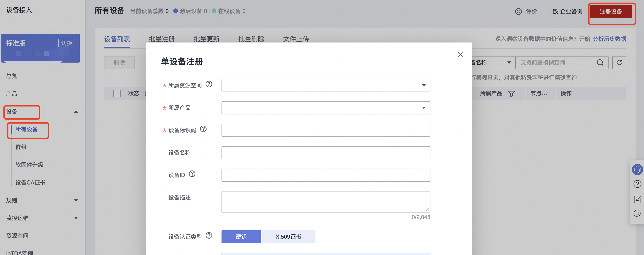Screen dimensions: 644x255
Task: Close the 单设备注册 dialog
Action: pyautogui.click(x=460, y=54)
